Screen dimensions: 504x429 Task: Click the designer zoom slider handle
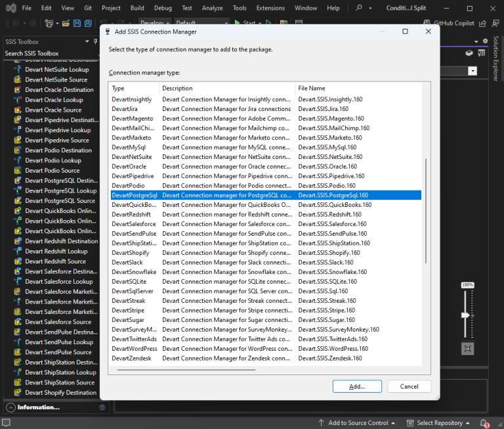coord(465,315)
